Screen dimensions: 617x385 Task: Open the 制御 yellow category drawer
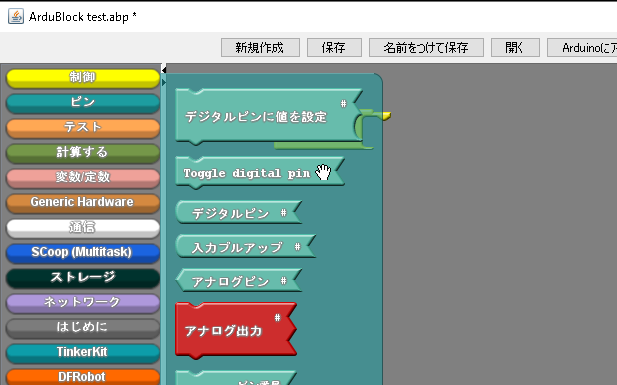pos(83,78)
